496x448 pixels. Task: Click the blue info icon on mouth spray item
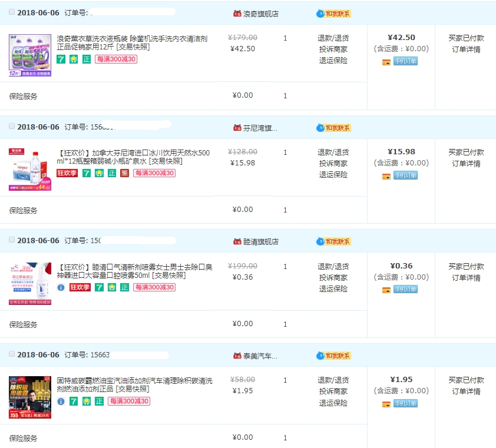pyautogui.click(x=61, y=287)
